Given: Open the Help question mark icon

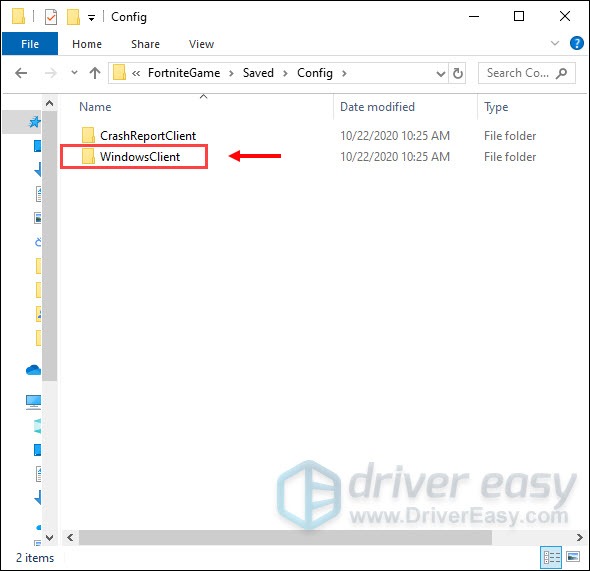Looking at the screenshot, I should (x=577, y=43).
